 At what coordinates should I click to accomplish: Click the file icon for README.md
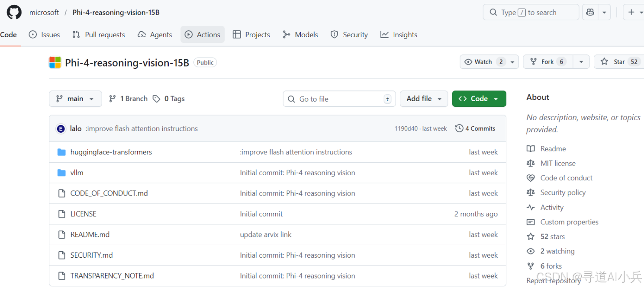[x=61, y=234]
